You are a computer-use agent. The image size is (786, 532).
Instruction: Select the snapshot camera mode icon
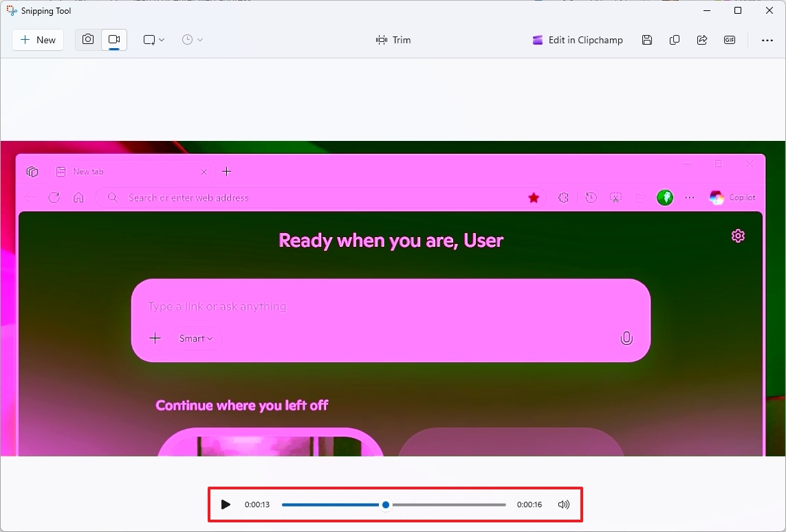pyautogui.click(x=87, y=39)
